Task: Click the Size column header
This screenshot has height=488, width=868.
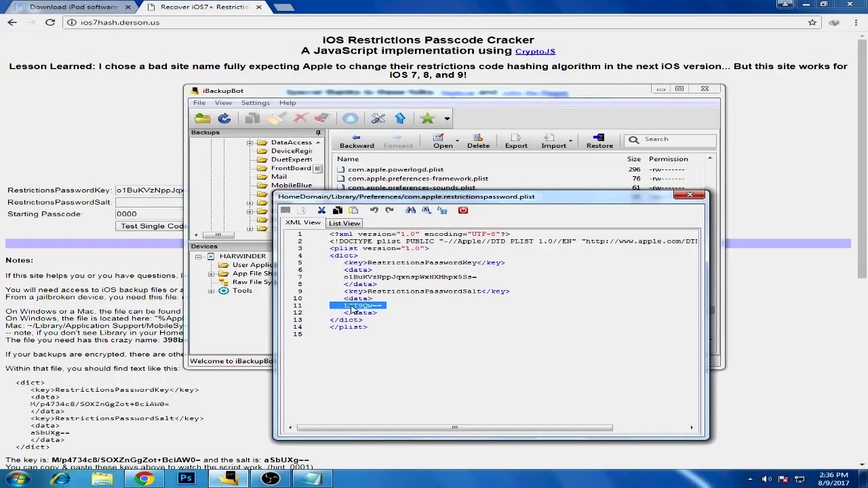Action: coord(633,159)
